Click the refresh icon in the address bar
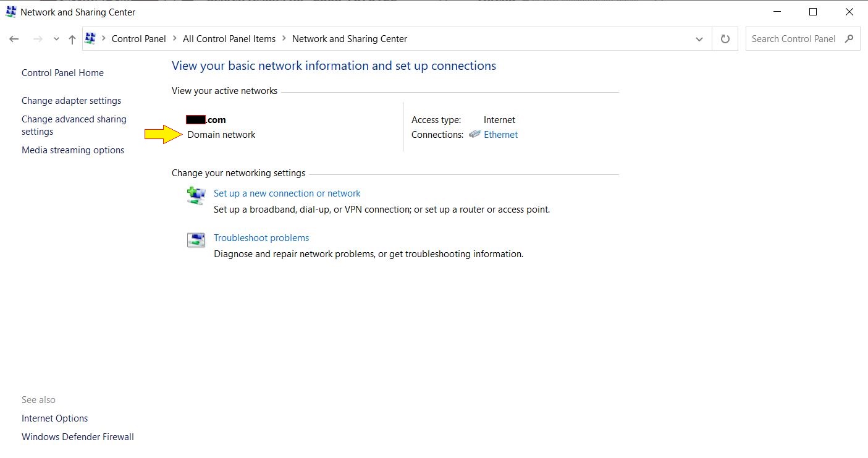Screen dimensions: 868x458 pos(725,38)
